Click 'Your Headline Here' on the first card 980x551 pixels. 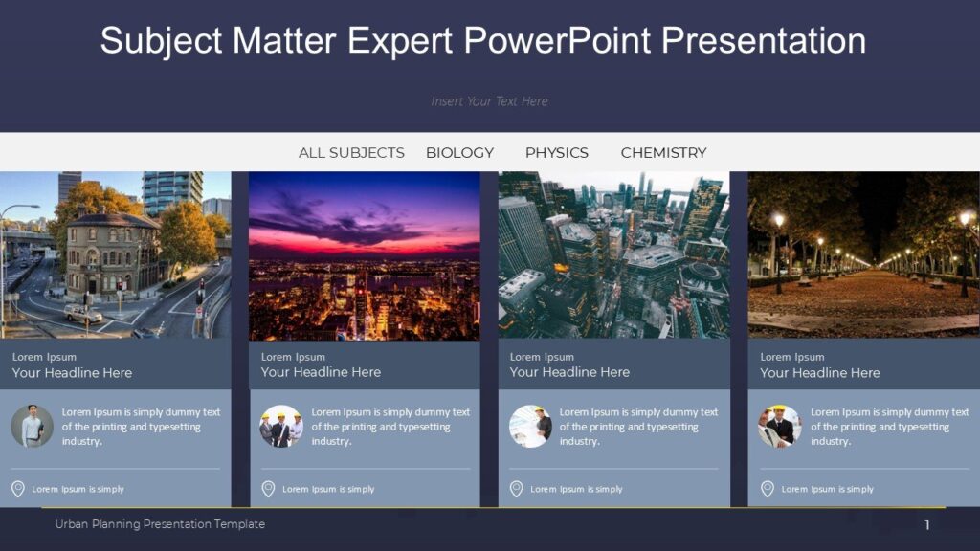[x=72, y=373]
